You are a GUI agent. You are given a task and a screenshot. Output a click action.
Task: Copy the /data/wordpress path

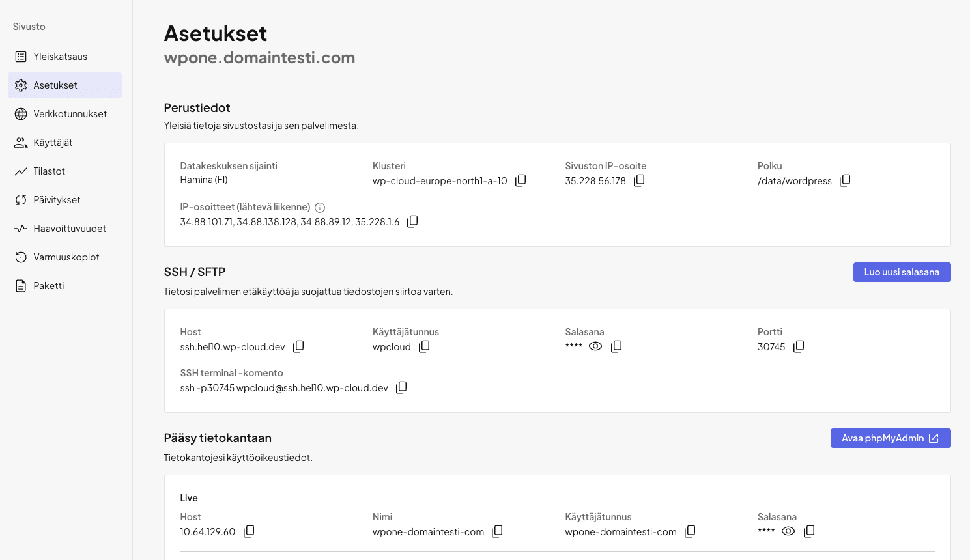[845, 180]
